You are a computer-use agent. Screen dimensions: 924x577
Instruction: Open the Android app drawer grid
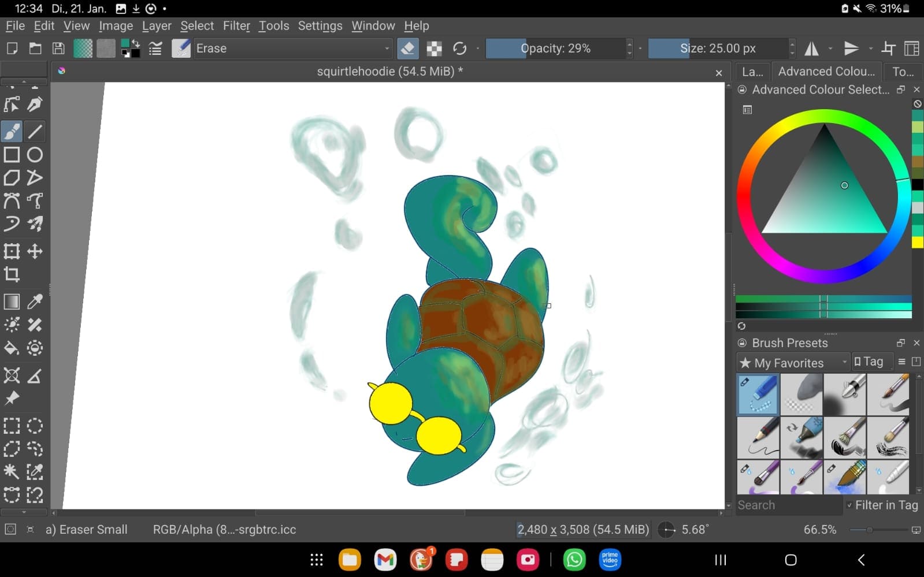point(317,560)
